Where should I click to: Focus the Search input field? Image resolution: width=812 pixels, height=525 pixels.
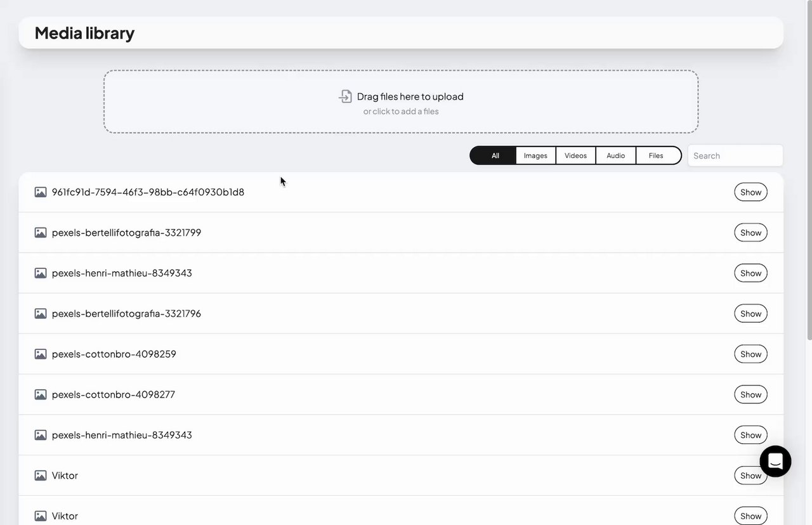point(735,155)
